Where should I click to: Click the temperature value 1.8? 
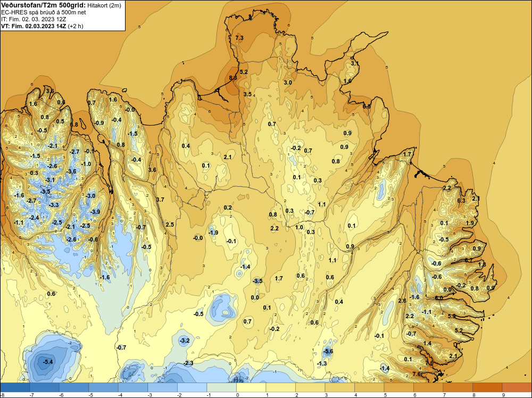(482, 264)
